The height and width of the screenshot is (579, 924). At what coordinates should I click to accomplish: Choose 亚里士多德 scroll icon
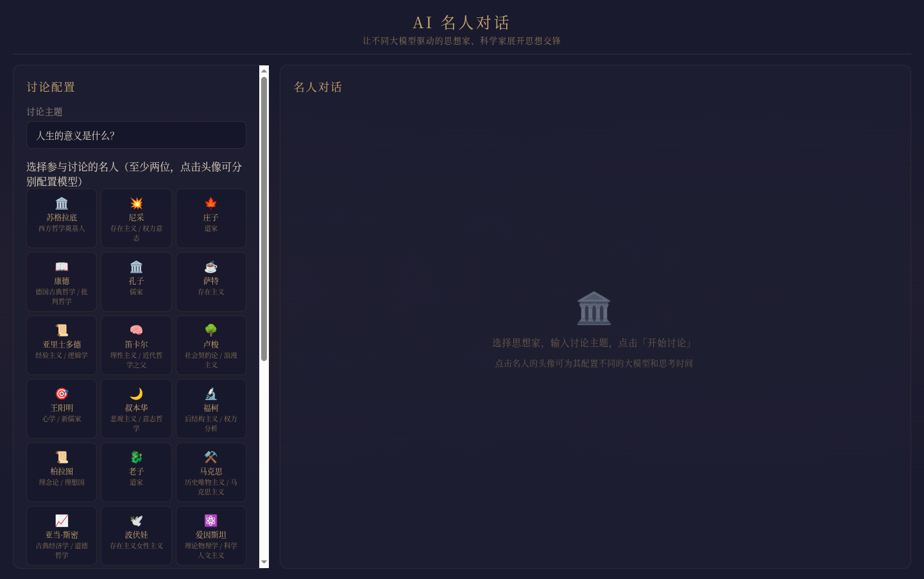62,330
